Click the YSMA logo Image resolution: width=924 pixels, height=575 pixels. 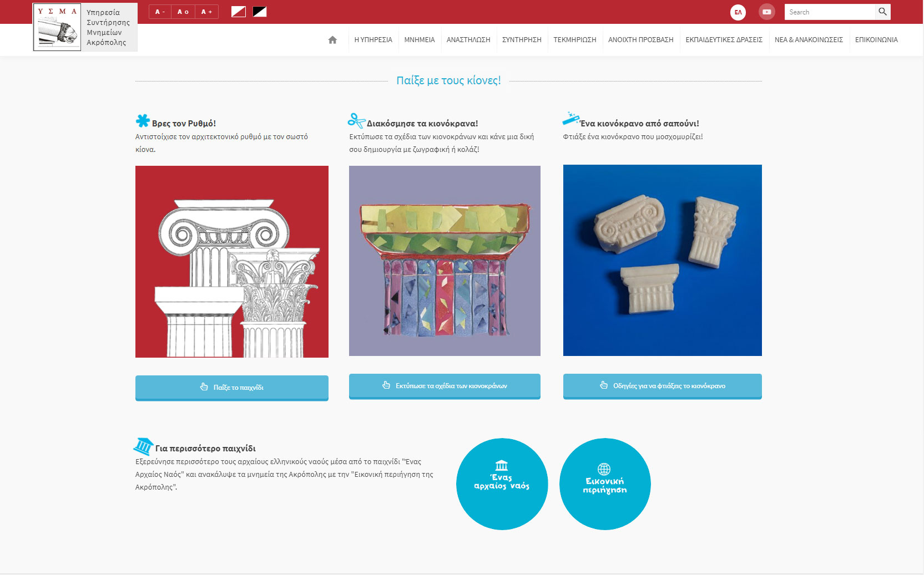pyautogui.click(x=57, y=27)
